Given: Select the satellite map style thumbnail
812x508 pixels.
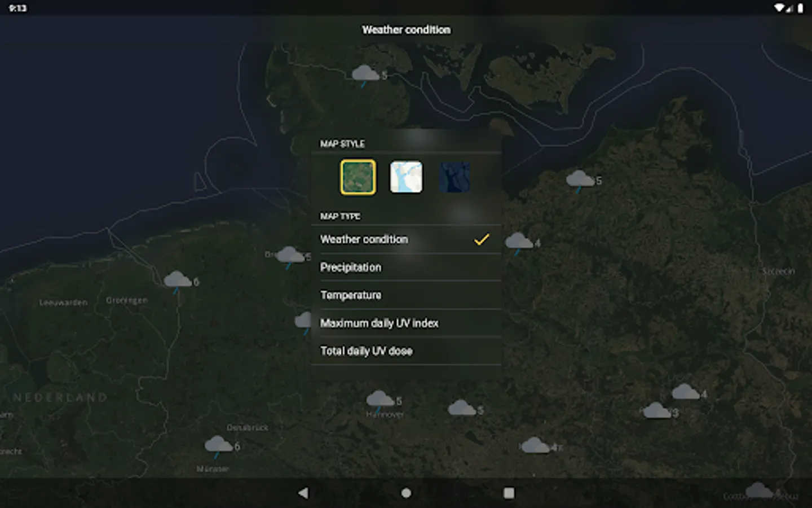Looking at the screenshot, I should (x=358, y=177).
